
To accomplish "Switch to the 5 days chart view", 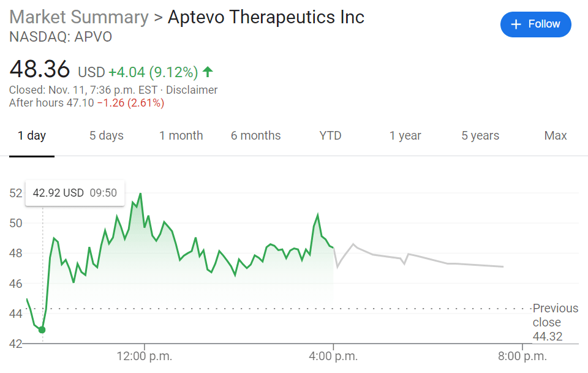I will pos(106,135).
